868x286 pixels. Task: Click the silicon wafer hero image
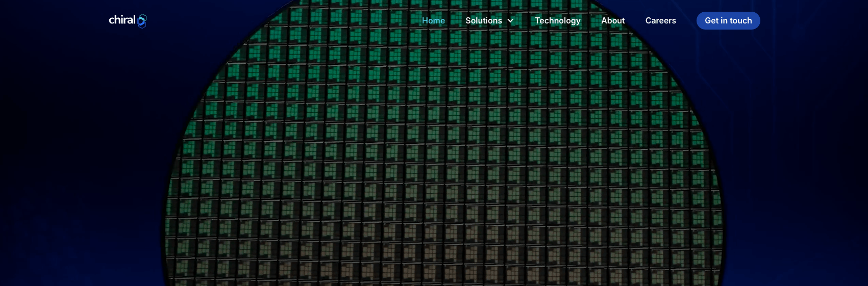pos(443,153)
